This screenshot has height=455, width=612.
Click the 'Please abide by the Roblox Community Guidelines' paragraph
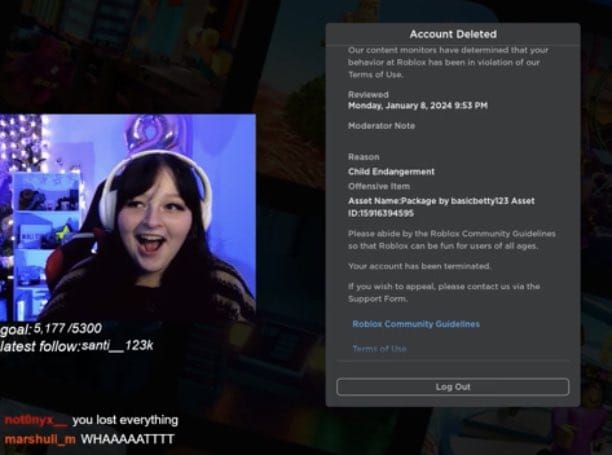pyautogui.click(x=452, y=240)
